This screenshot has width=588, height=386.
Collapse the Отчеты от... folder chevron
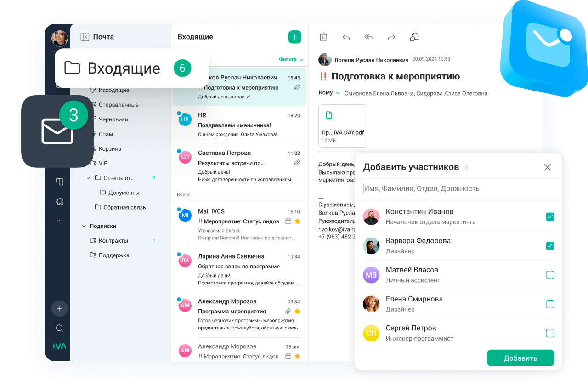pos(88,178)
